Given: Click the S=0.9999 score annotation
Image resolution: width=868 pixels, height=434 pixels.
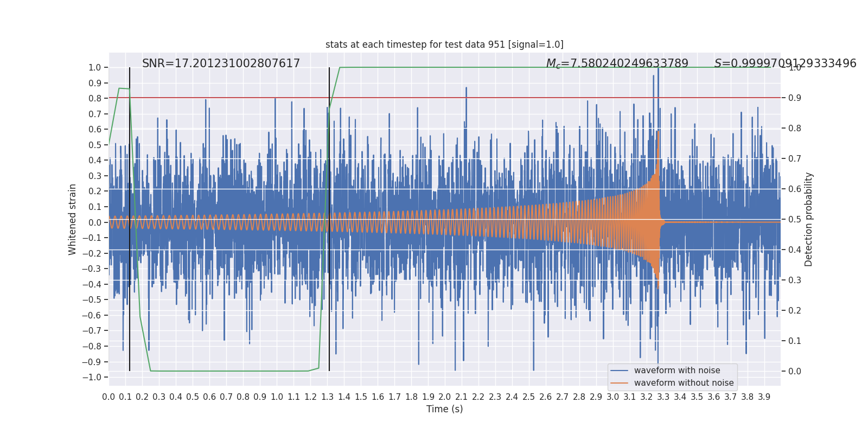Looking at the screenshot, I should pos(785,63).
